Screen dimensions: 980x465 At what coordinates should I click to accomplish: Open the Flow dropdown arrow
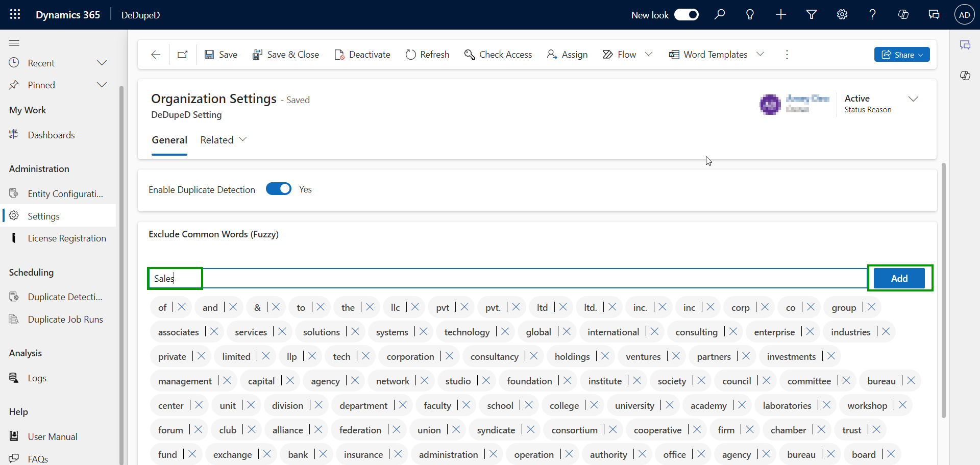649,54
